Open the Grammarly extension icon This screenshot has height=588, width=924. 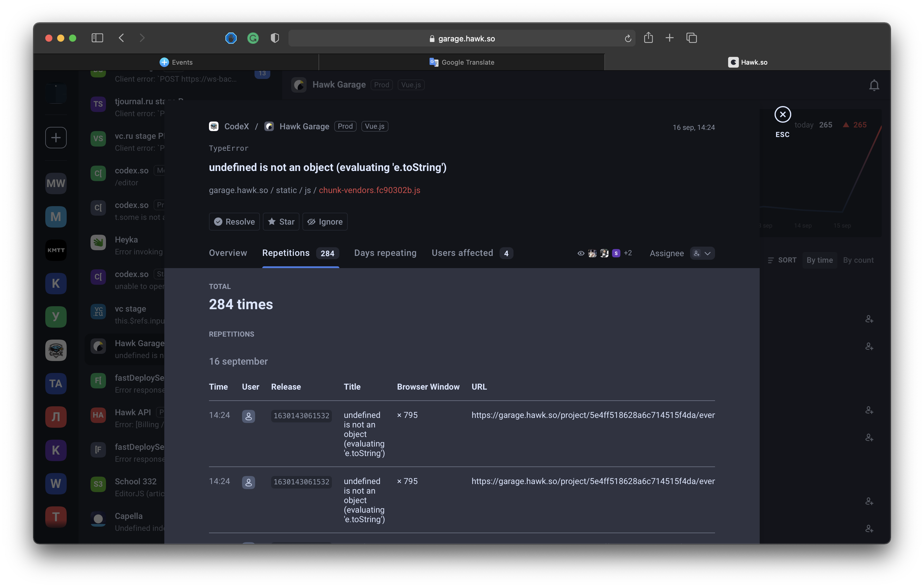tap(253, 38)
